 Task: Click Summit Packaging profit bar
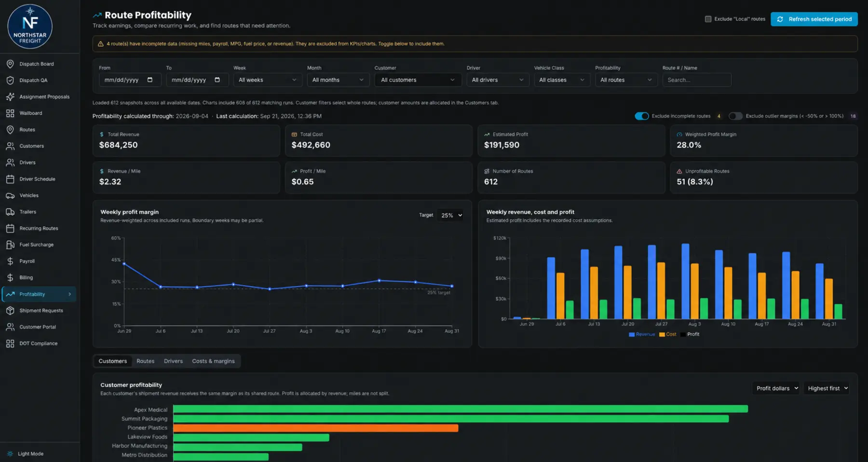(x=451, y=419)
